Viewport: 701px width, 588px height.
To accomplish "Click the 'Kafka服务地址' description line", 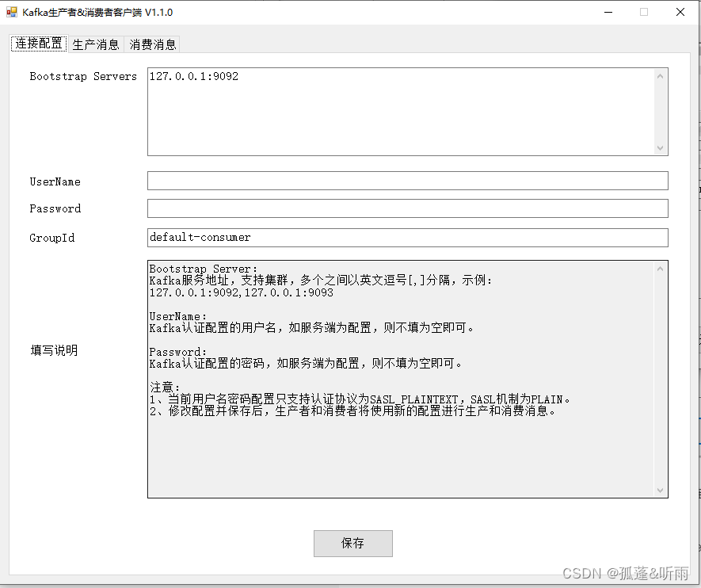I will click(321, 281).
